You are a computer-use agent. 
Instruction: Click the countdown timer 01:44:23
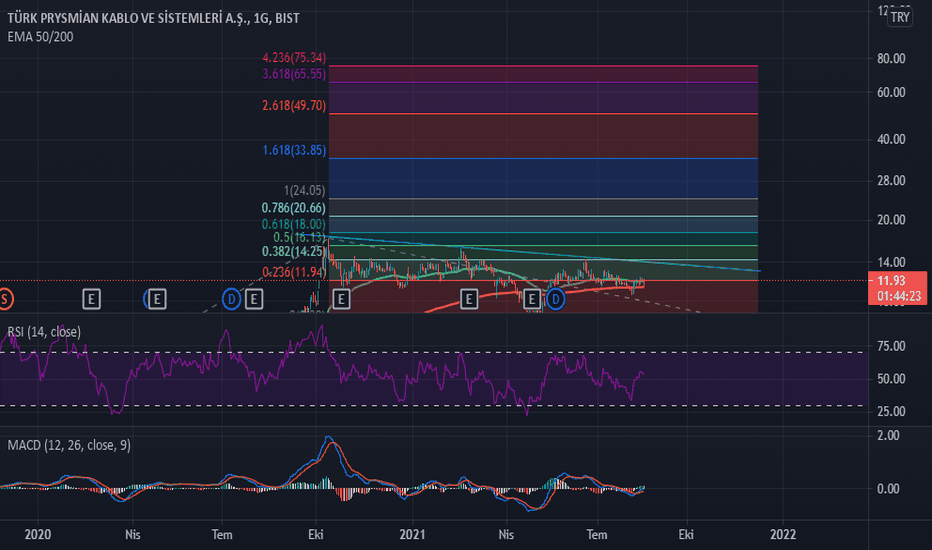(x=899, y=296)
